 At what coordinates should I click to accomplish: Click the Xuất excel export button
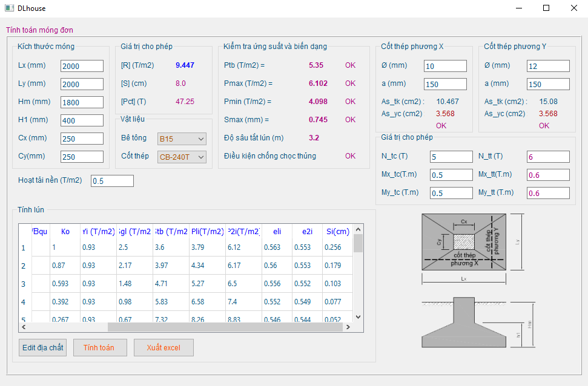pos(164,348)
